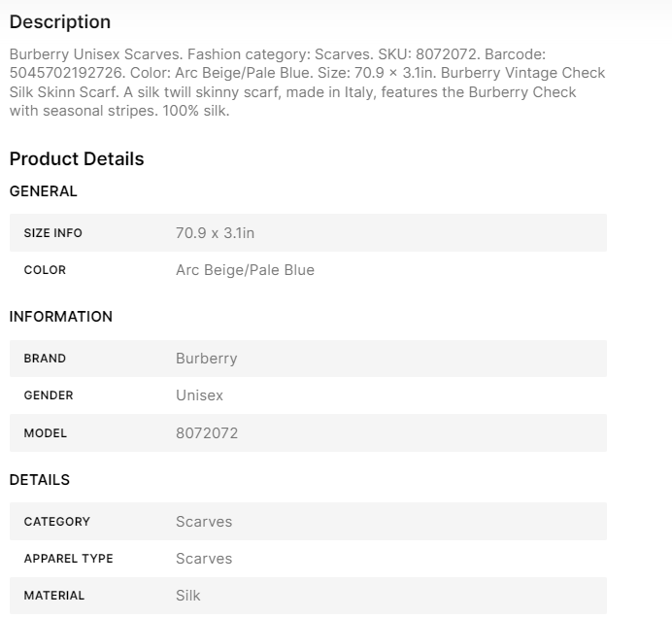This screenshot has height=618, width=672.
Task: Click the DETAILS section header
Action: click(x=40, y=480)
